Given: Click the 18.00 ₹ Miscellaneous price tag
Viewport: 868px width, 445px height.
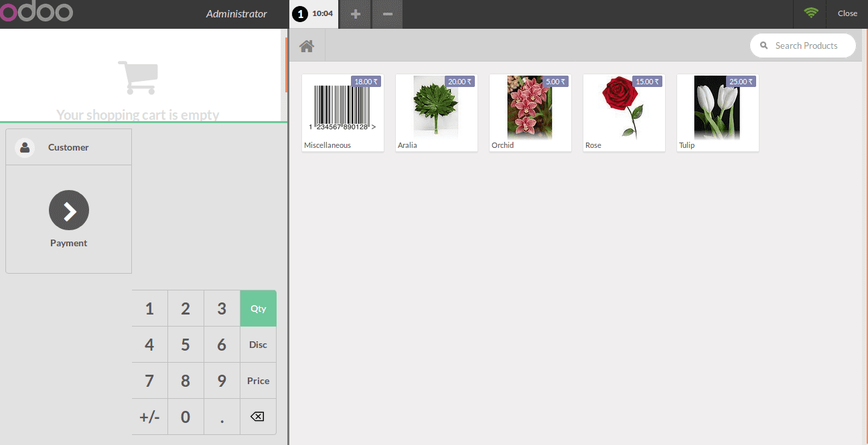Looking at the screenshot, I should pyautogui.click(x=366, y=82).
